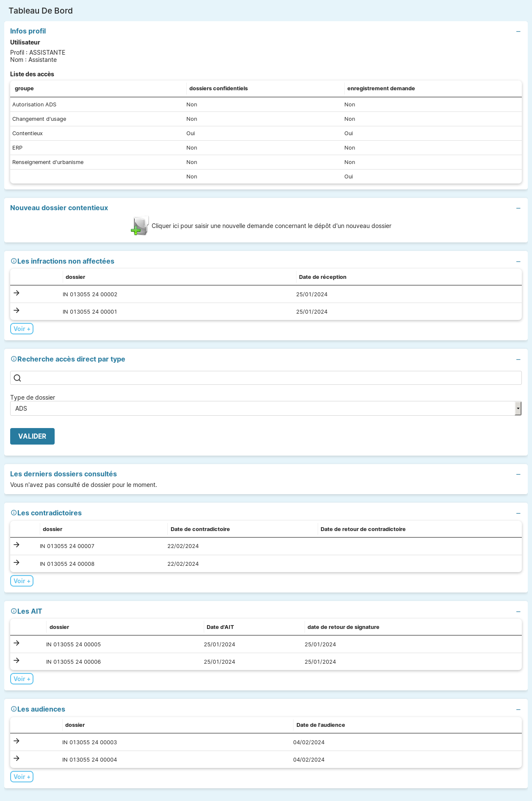Click Voir + under infractions non affectées
Viewport: 532px width, 801px height.
click(x=22, y=329)
